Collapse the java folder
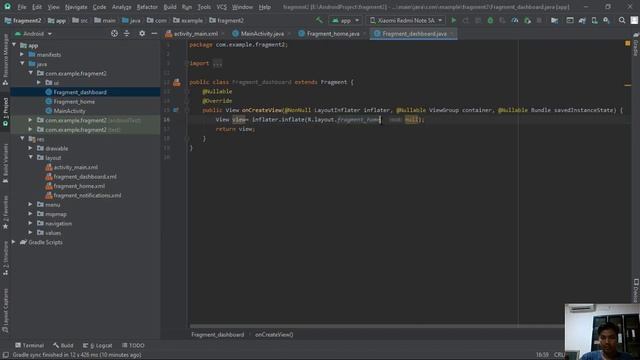The height and width of the screenshot is (360, 640). (x=22, y=64)
